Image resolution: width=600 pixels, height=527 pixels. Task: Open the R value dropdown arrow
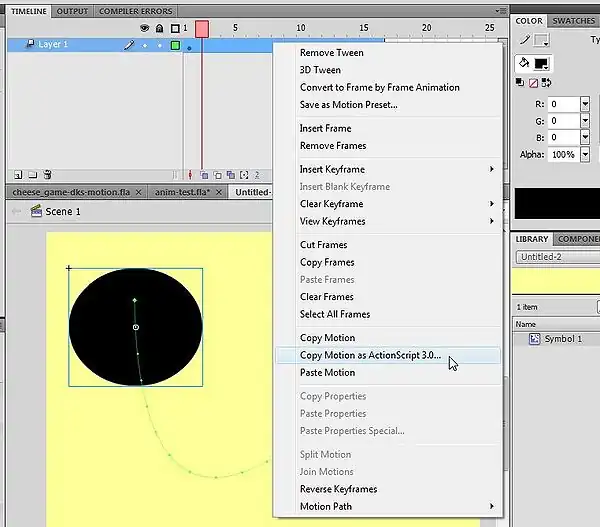(584, 104)
